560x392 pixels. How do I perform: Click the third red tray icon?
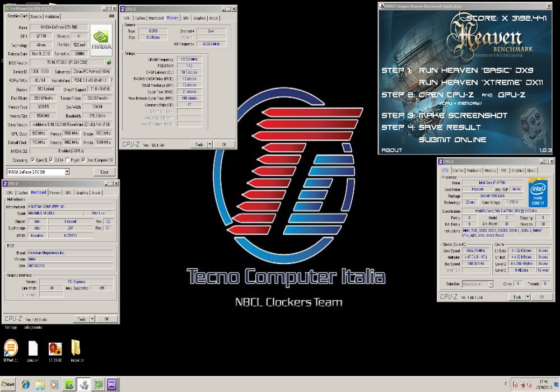click(x=529, y=385)
